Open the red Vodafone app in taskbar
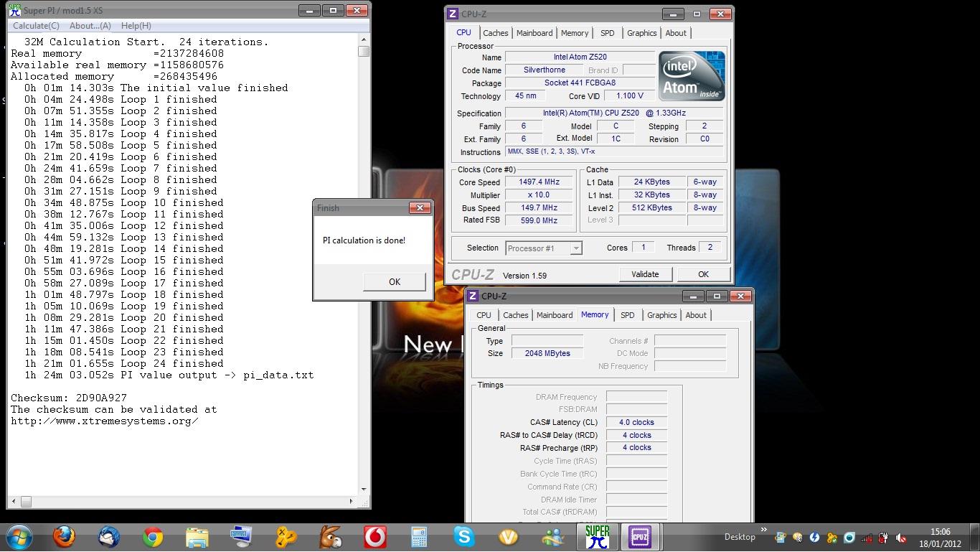 click(x=375, y=537)
